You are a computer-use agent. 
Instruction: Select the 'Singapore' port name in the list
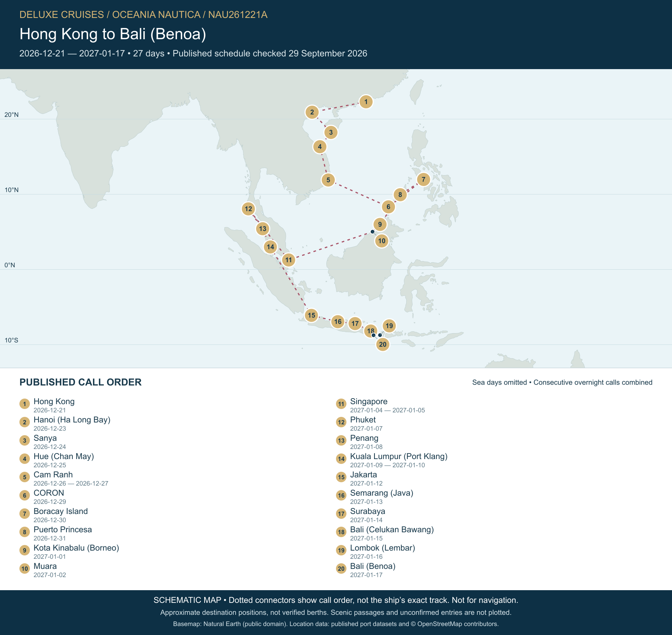point(369,402)
